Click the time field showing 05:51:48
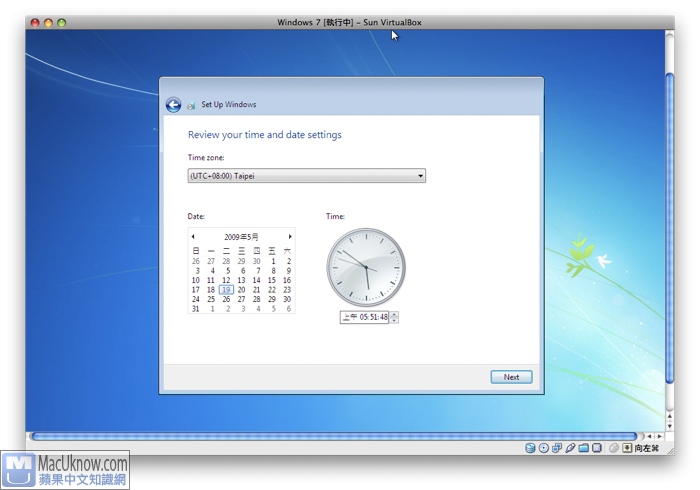700x490 pixels. (x=364, y=317)
